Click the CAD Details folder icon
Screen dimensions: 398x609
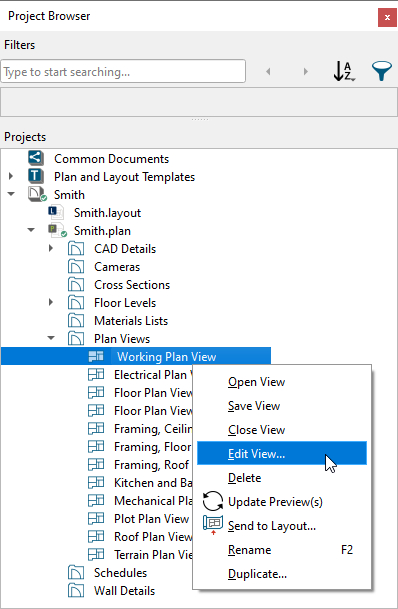coord(76,249)
